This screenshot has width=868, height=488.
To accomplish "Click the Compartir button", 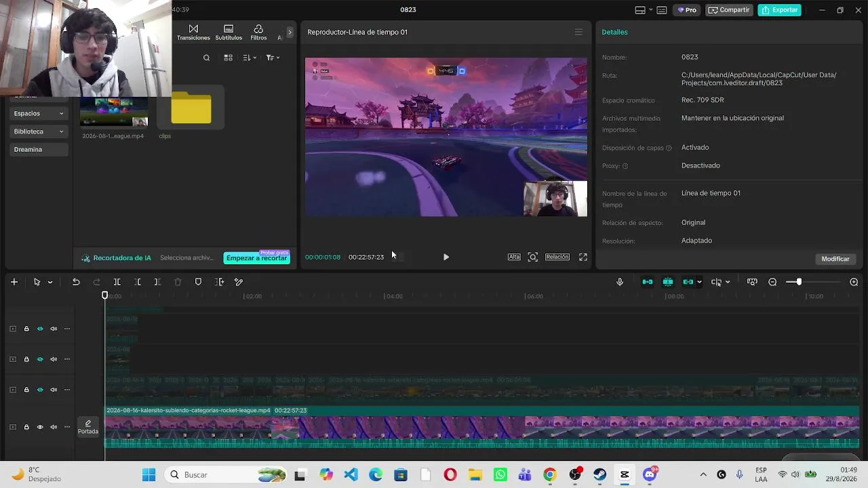I will coord(729,10).
